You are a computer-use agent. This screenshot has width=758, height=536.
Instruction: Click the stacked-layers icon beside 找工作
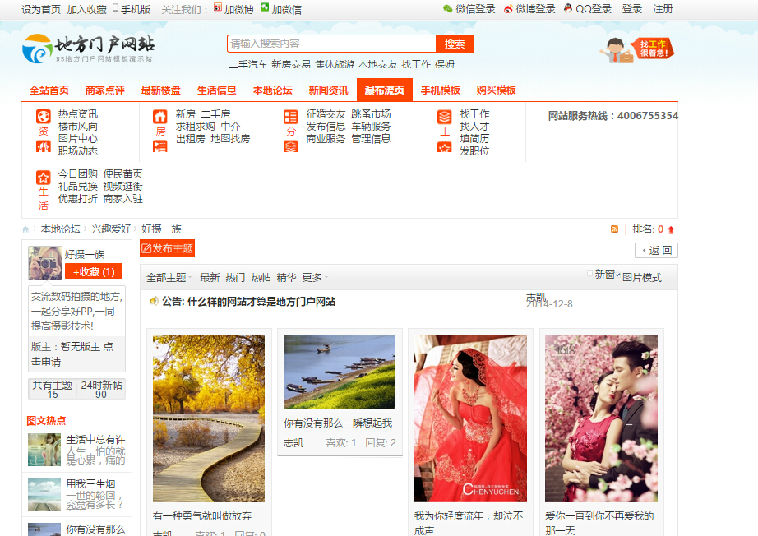(x=444, y=116)
